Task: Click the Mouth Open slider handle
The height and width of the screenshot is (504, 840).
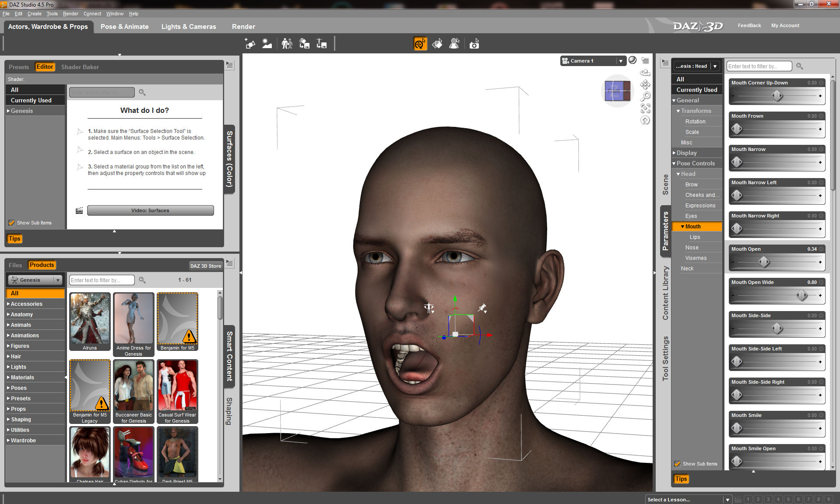Action: coord(764,262)
